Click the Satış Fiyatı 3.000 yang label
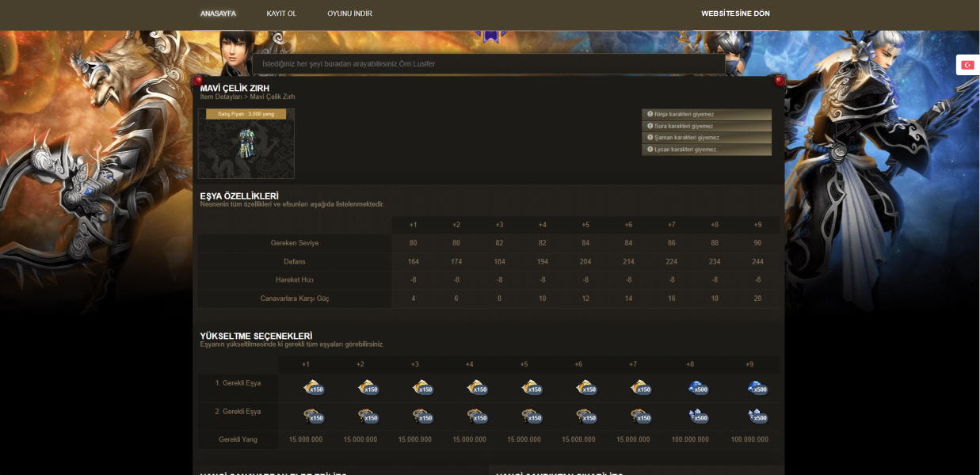 [246, 114]
